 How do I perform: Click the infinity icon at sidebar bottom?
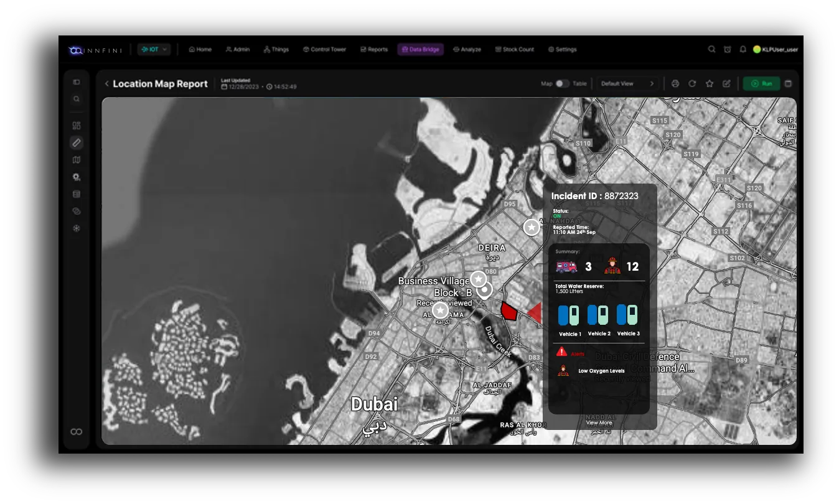click(x=77, y=432)
